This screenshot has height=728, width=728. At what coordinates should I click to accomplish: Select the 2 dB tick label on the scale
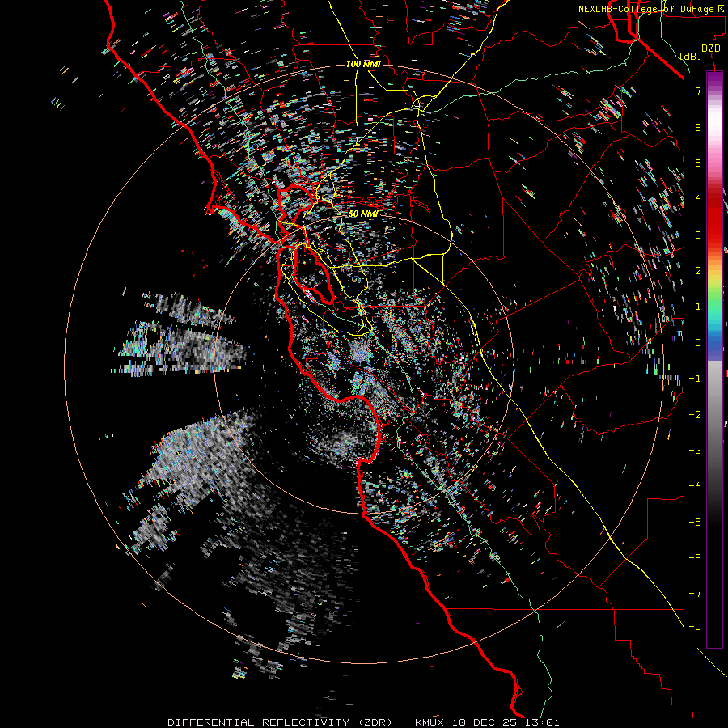[x=698, y=271]
